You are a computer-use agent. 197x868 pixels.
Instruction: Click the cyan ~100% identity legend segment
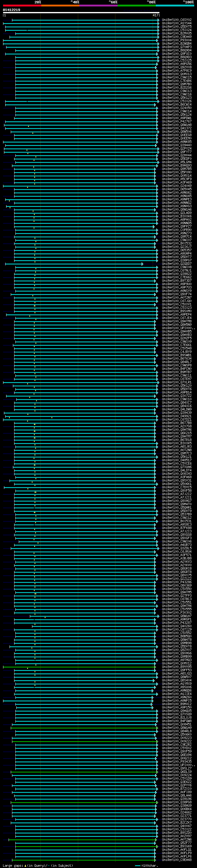175,6
